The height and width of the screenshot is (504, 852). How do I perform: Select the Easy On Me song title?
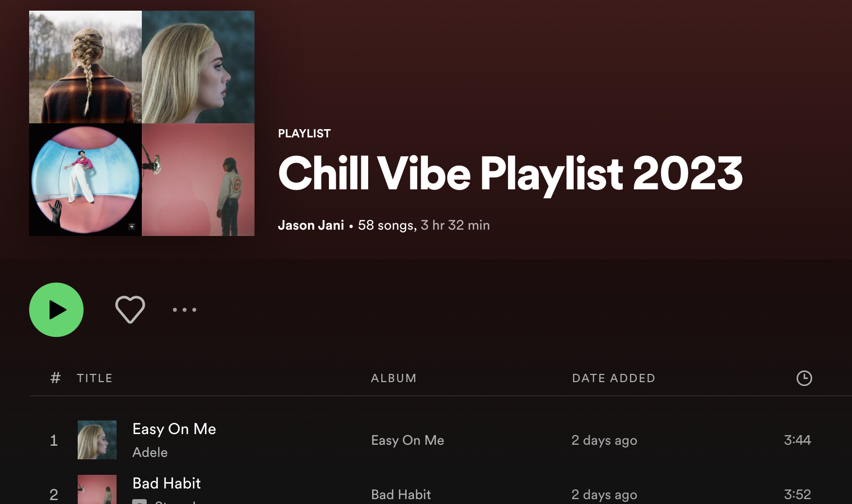(x=174, y=429)
